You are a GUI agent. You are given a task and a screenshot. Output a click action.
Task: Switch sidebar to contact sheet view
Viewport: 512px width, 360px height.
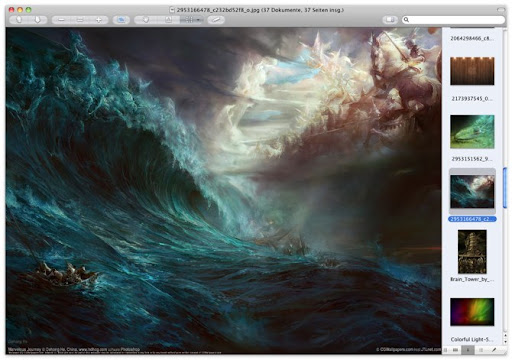point(455,350)
